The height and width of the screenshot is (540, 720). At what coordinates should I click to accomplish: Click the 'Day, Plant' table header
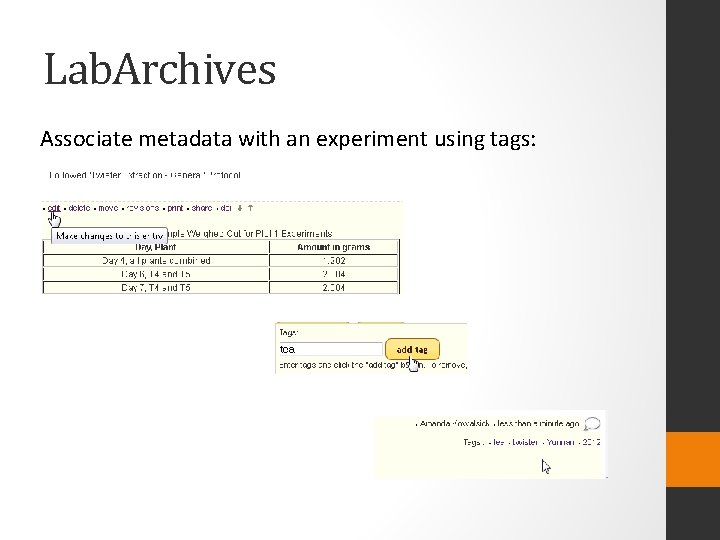tap(156, 247)
